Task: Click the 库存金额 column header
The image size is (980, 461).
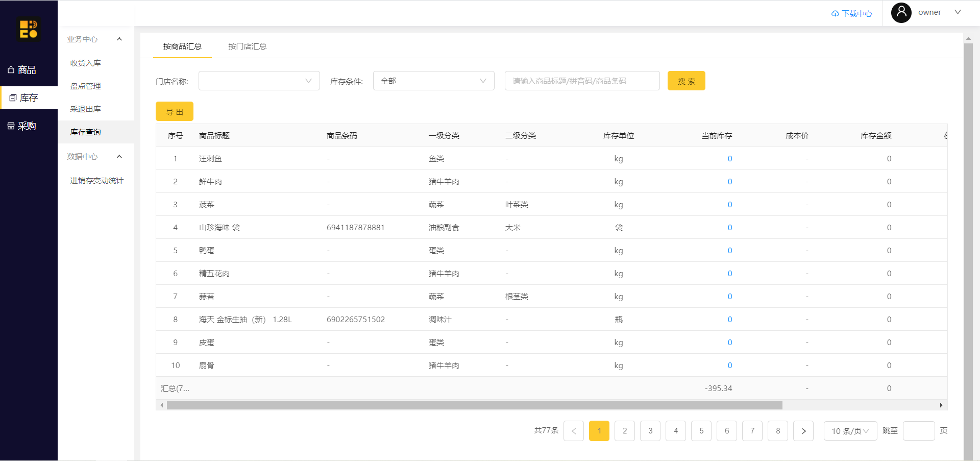Action: (876, 136)
